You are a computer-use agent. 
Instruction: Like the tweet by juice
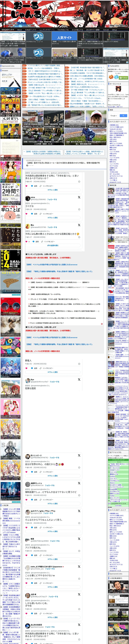click(x=27, y=214)
